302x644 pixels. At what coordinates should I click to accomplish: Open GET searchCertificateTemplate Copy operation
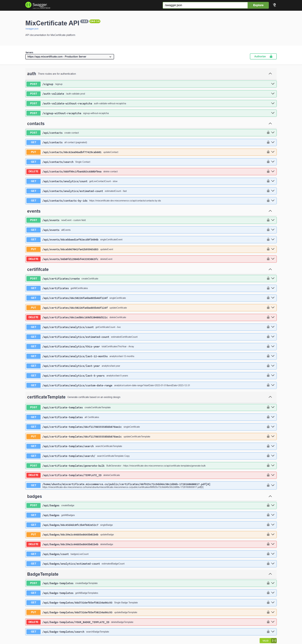pos(151,456)
